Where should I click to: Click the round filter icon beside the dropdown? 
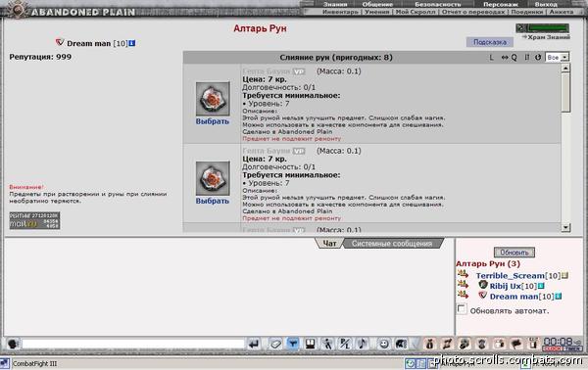tap(538, 58)
